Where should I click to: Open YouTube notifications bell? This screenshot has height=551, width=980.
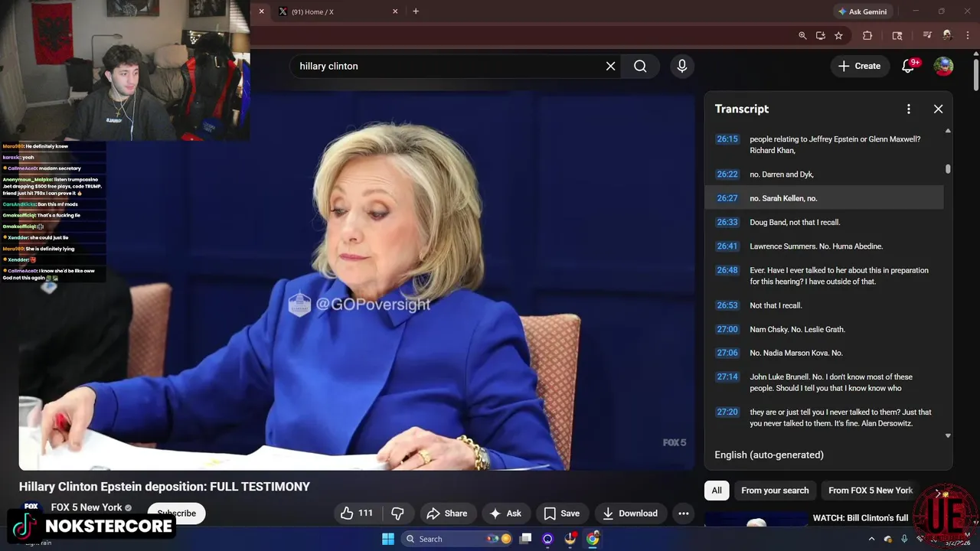tap(908, 66)
